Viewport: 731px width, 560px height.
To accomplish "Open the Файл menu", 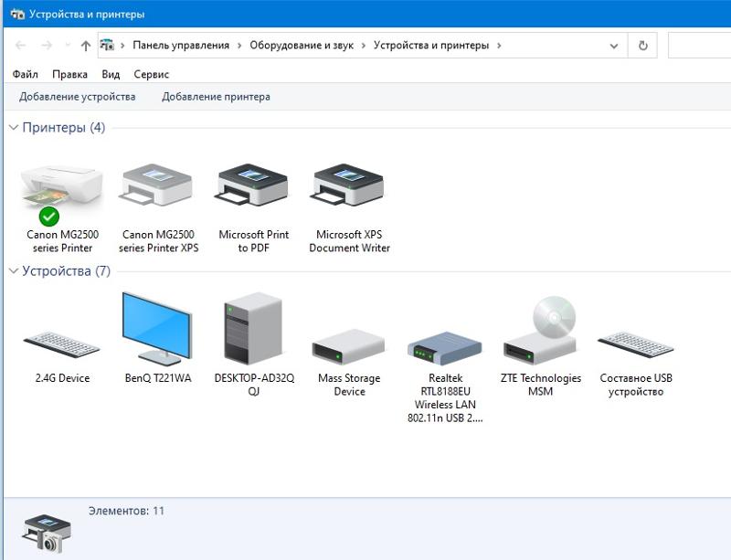I will point(26,74).
